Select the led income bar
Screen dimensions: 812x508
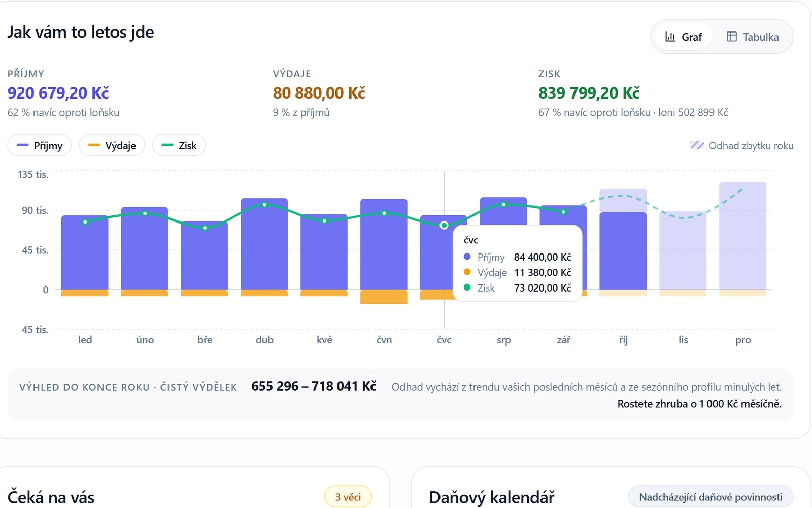coord(85,252)
